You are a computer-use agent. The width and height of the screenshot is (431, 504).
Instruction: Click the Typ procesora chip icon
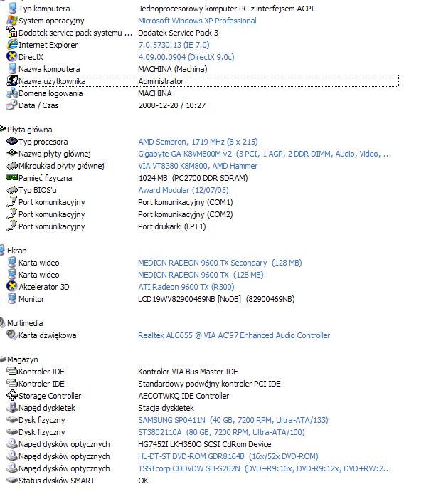(x=11, y=142)
